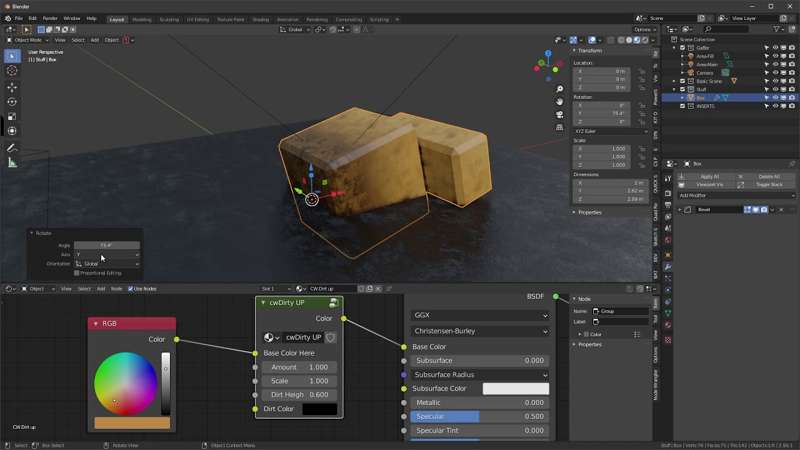Activate the Rotate tool
Viewport: 800px width, 450px height.
tap(12, 102)
